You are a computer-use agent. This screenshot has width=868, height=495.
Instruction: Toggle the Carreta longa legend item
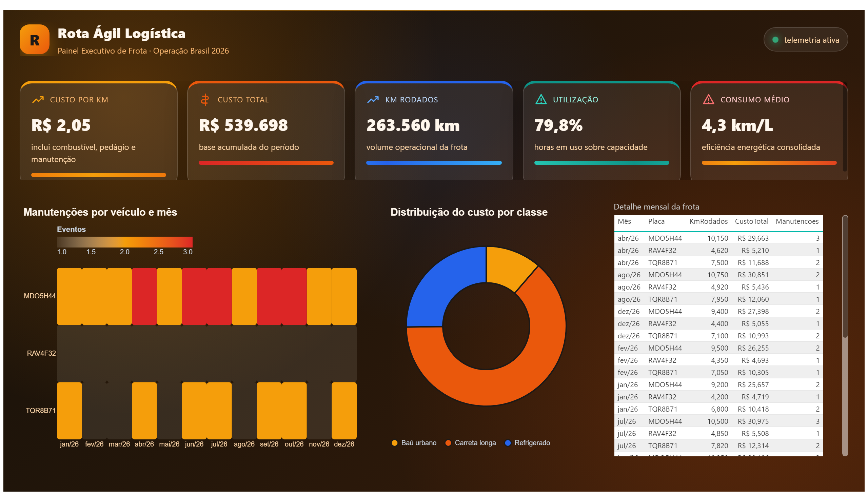pos(471,443)
